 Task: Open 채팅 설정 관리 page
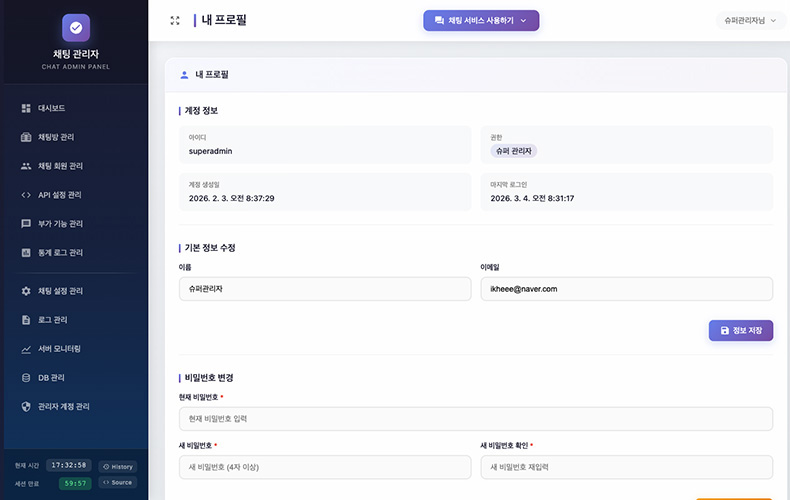point(76,291)
